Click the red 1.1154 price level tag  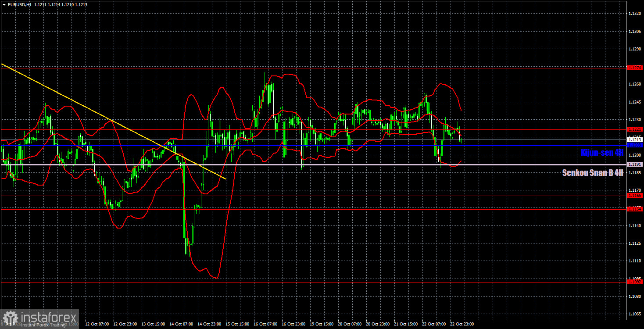[x=635, y=209]
